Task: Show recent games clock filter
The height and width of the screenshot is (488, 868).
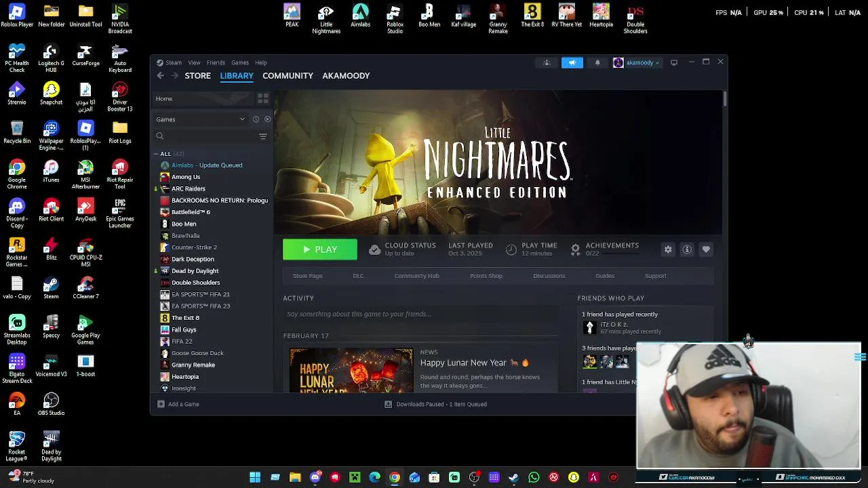Action: tap(256, 119)
